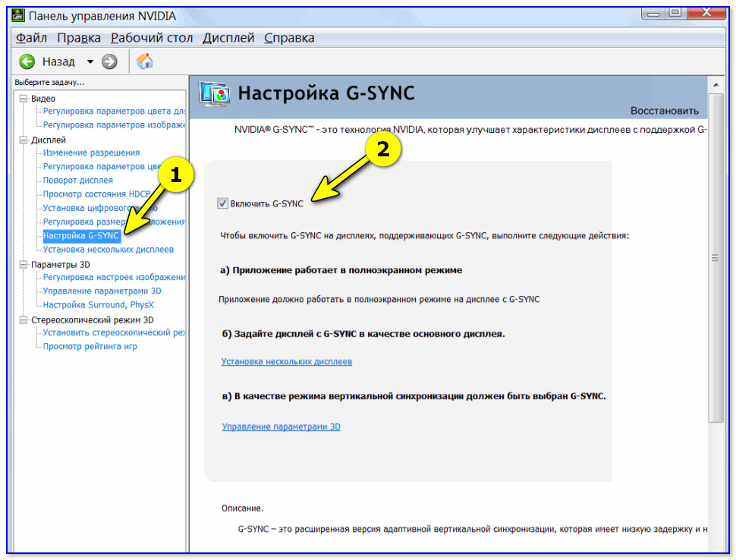736x560 pixels.
Task: Click the NVIDIA title bar icon
Action: pos(18,15)
